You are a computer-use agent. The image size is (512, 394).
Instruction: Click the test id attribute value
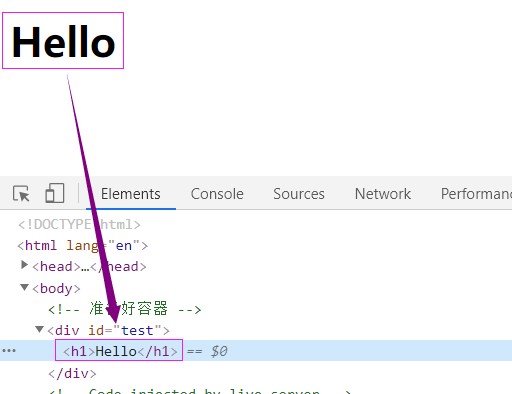[137, 331]
